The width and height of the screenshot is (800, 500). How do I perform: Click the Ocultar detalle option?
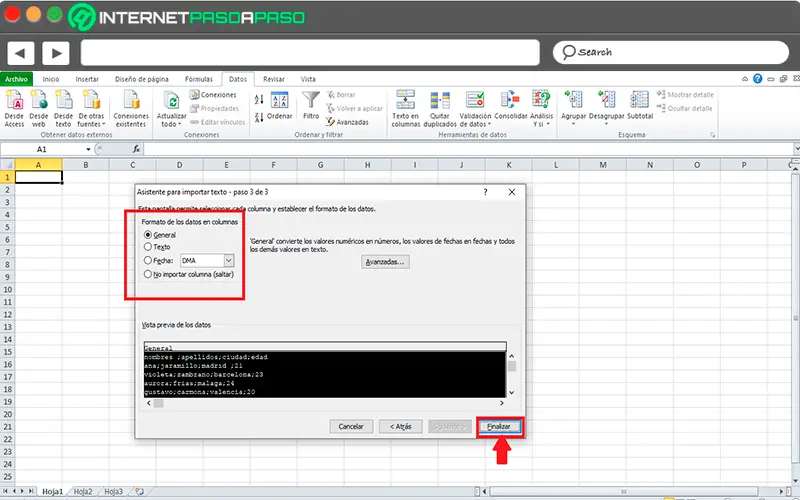(685, 108)
